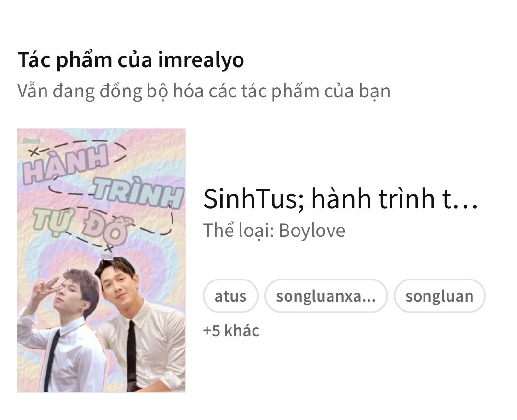Click the small "end" label on the cover
This screenshot has width=517, height=420.
click(x=106, y=257)
